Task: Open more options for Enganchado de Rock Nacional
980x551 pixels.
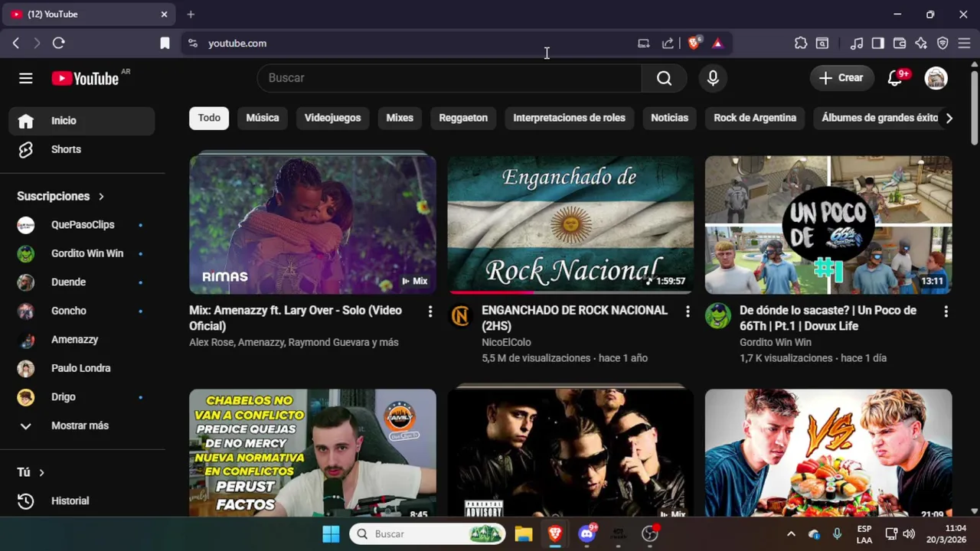Action: click(688, 311)
